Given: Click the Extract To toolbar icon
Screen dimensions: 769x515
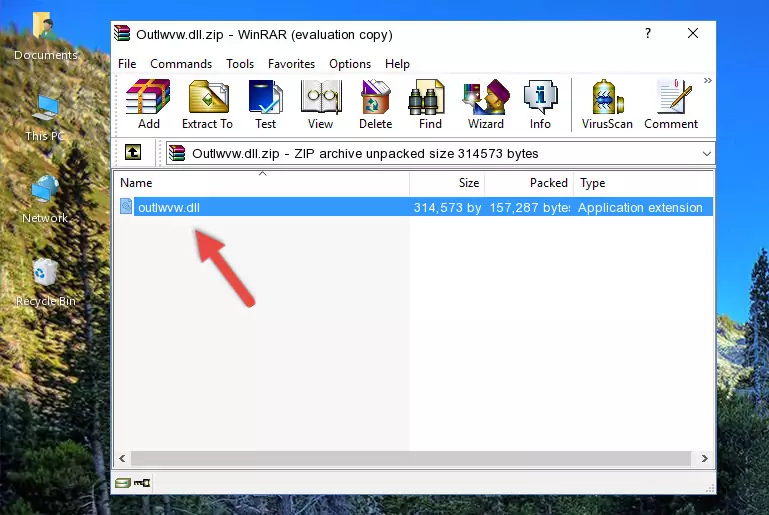Looking at the screenshot, I should coord(207,104).
